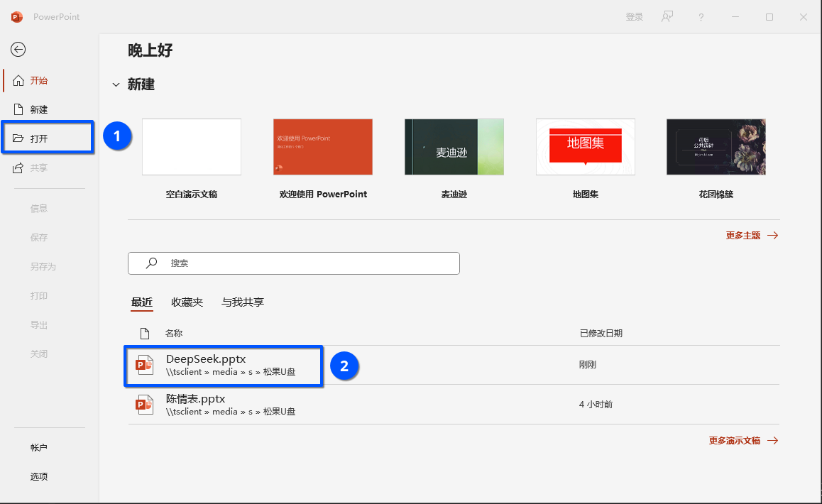Click the feedback person icon
The height and width of the screenshot is (504, 822).
(667, 17)
